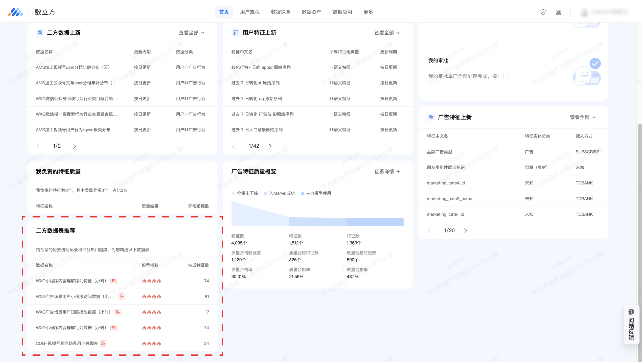This screenshot has width=642, height=364.
Task: Click the blurred user avatar in the header
Action: [x=584, y=12]
